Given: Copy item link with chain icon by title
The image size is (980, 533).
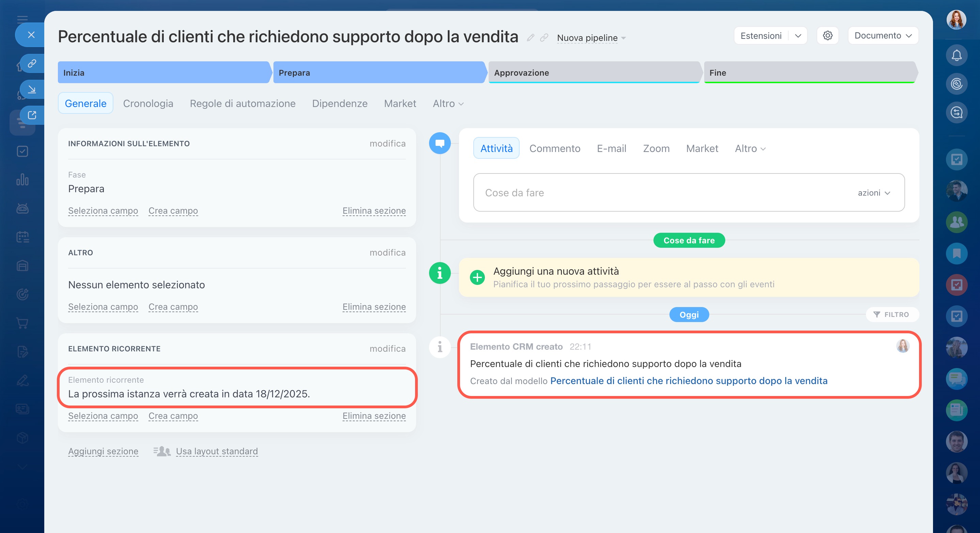Looking at the screenshot, I should (x=544, y=37).
